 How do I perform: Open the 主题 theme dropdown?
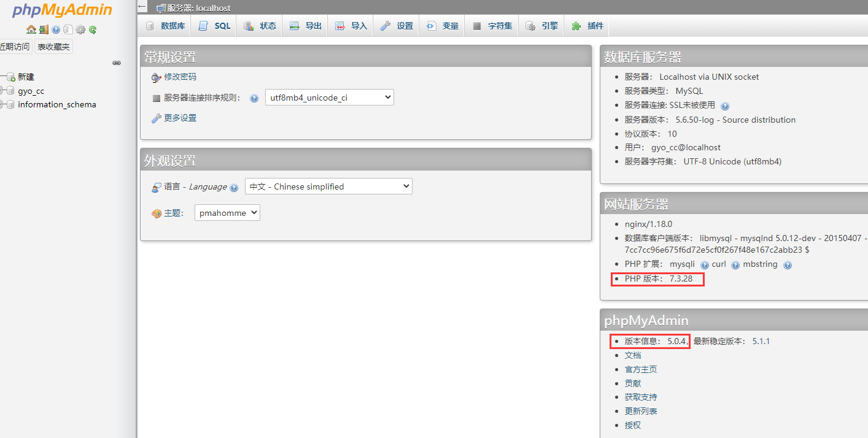[227, 213]
